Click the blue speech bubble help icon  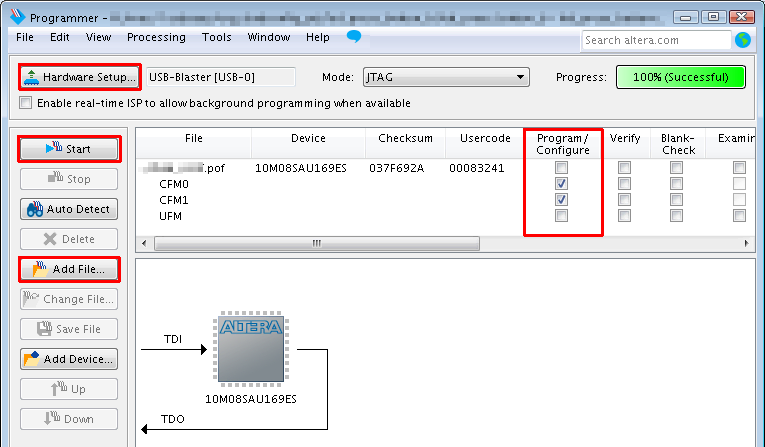354,37
